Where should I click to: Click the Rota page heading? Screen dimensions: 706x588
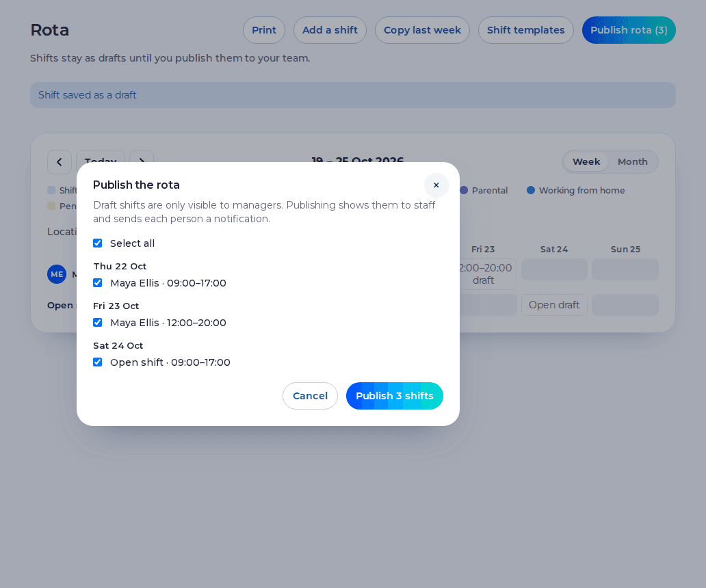49,30
